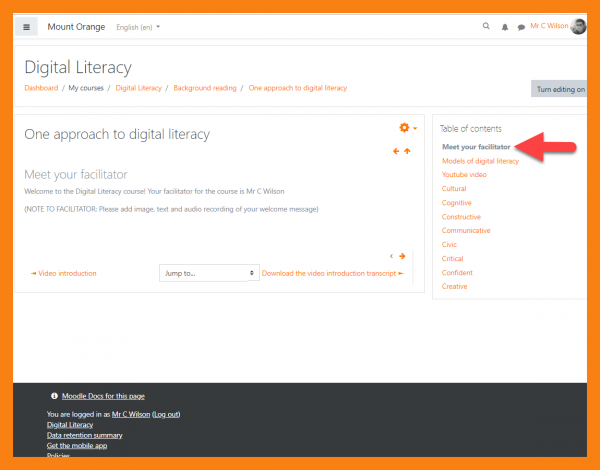Open Models of digital literacy chapter
The width and height of the screenshot is (600, 470).
480,161
